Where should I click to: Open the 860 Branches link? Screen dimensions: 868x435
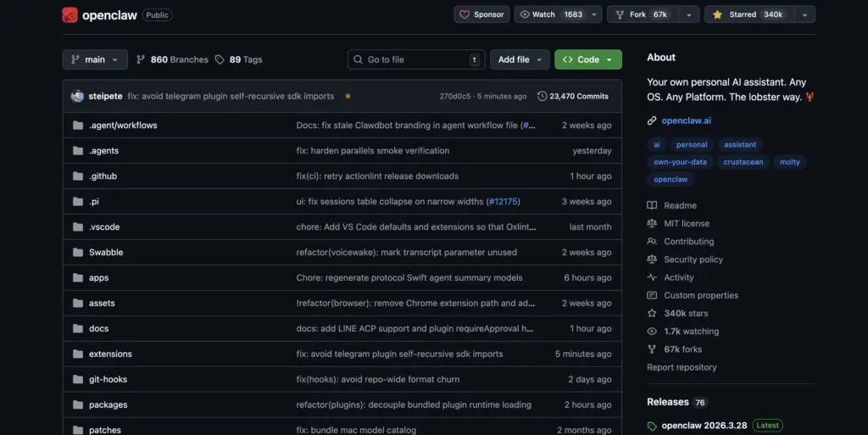tap(172, 59)
